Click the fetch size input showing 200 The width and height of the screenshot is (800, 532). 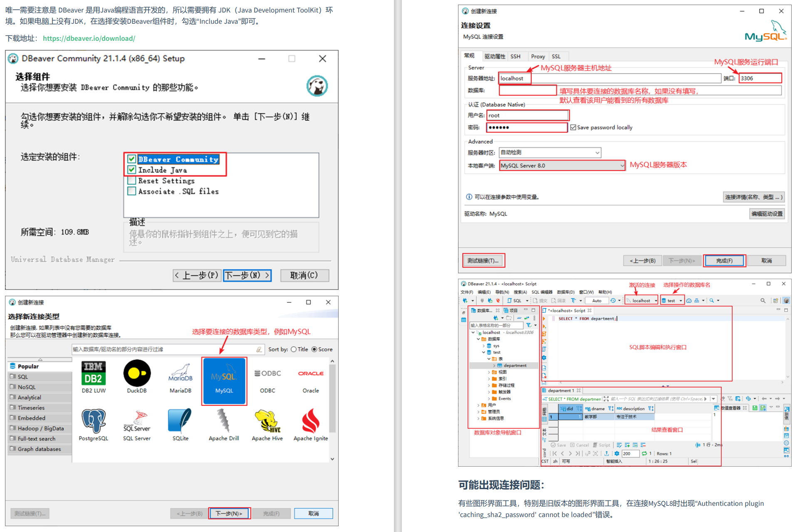630,453
